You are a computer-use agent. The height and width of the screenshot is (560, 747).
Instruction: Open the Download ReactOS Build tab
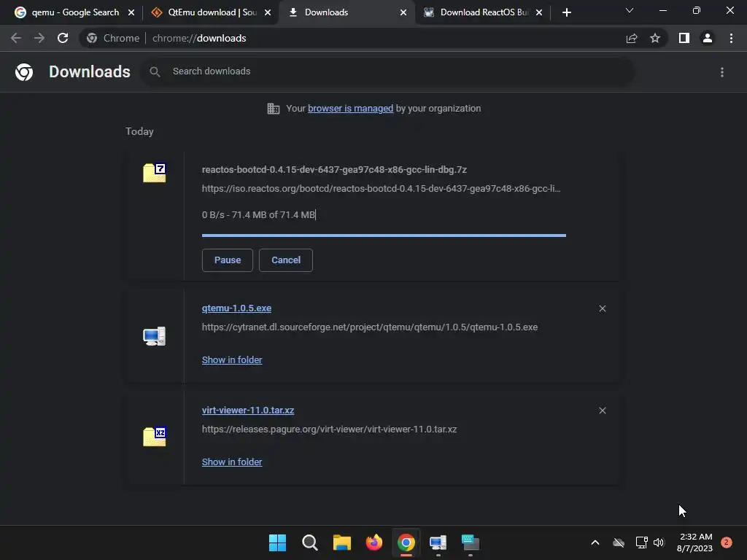[x=481, y=12]
